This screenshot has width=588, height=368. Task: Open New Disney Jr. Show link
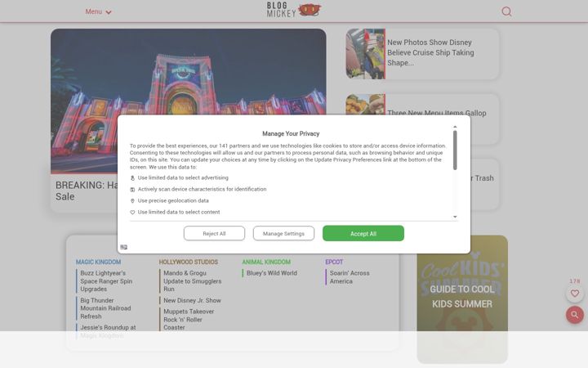point(192,300)
